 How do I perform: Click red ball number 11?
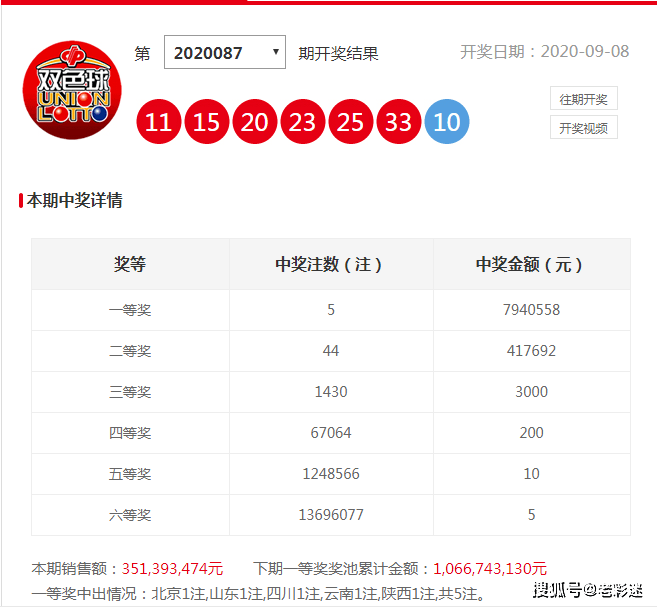point(158,121)
